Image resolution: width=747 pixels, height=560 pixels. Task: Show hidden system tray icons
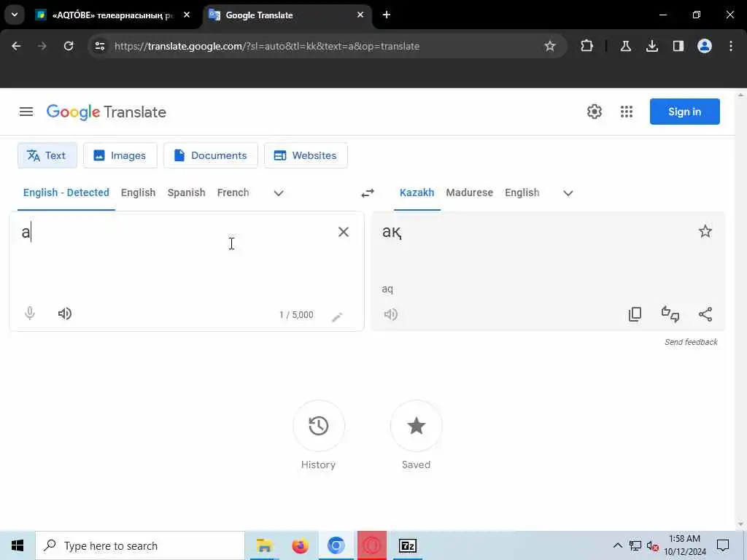pyautogui.click(x=617, y=545)
